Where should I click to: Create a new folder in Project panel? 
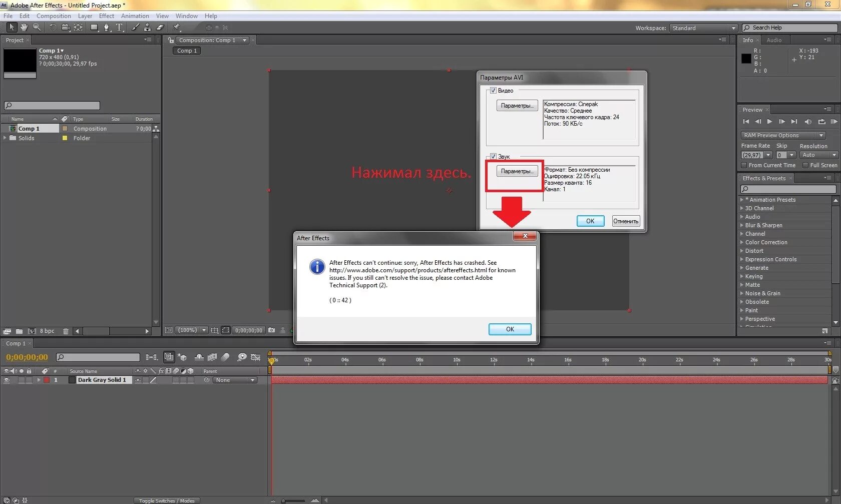point(19,331)
